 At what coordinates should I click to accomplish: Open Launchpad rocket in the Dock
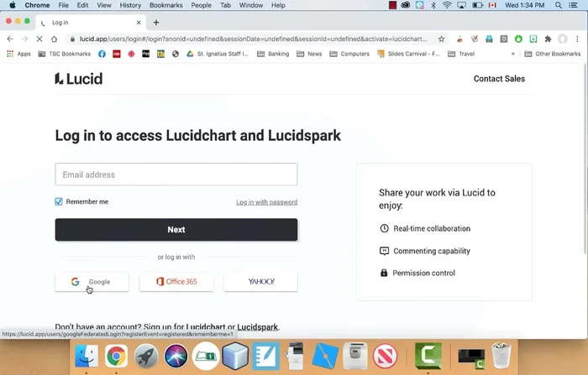(x=146, y=356)
